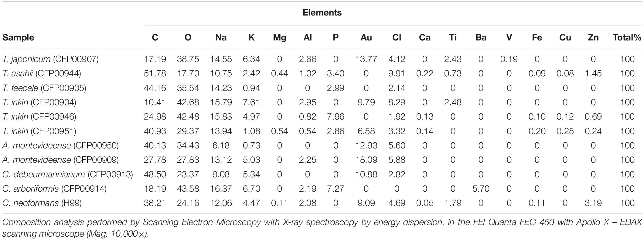Click the composition analysis footnote text
The image size is (644, 240).
pos(322,228)
